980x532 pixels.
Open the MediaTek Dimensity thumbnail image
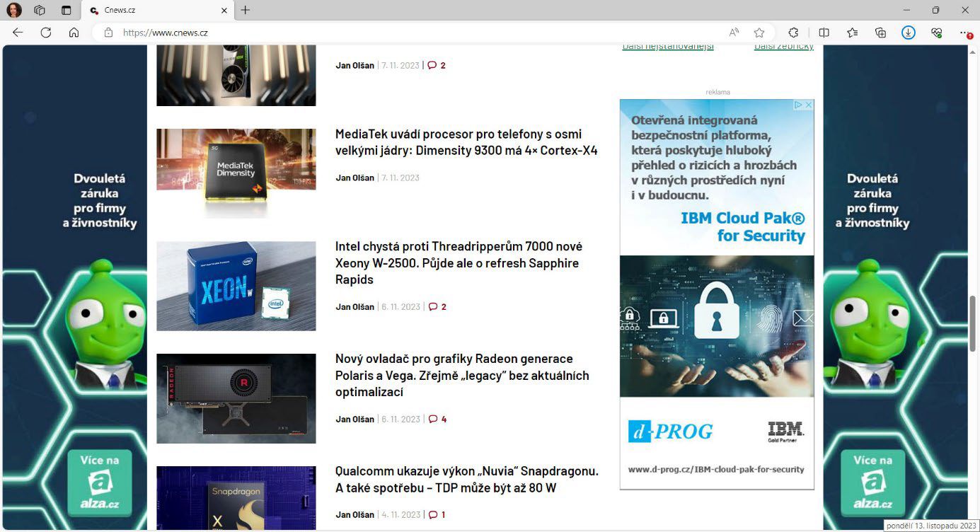236,173
